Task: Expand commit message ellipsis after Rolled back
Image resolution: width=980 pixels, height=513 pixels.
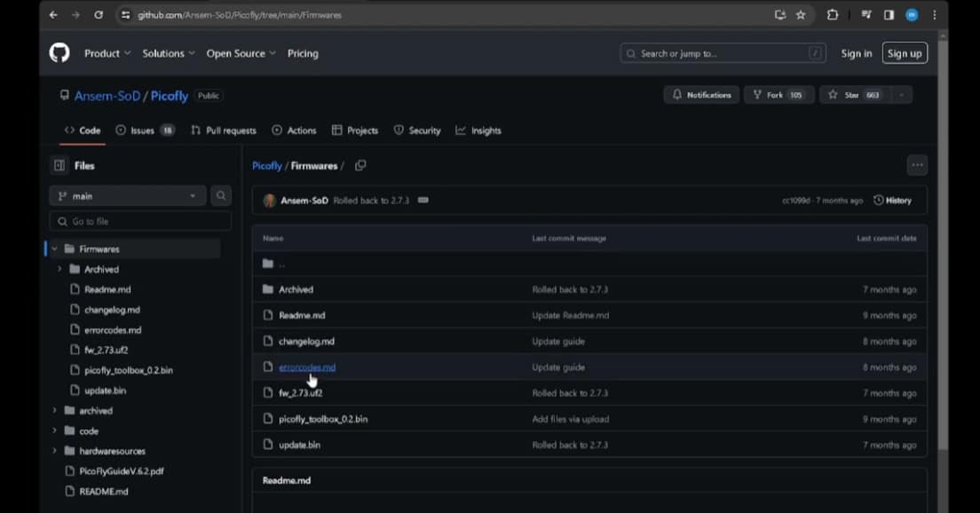Action: [423, 201]
